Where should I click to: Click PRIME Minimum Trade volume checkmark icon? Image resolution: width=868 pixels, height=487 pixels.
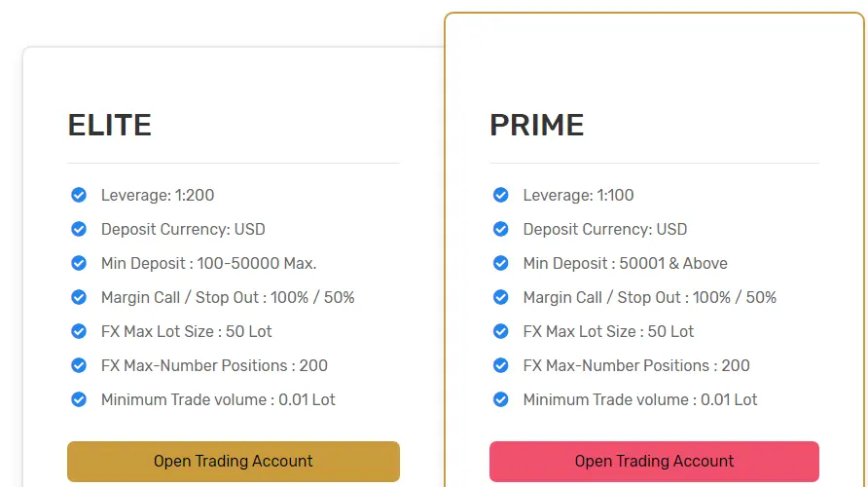[501, 399]
